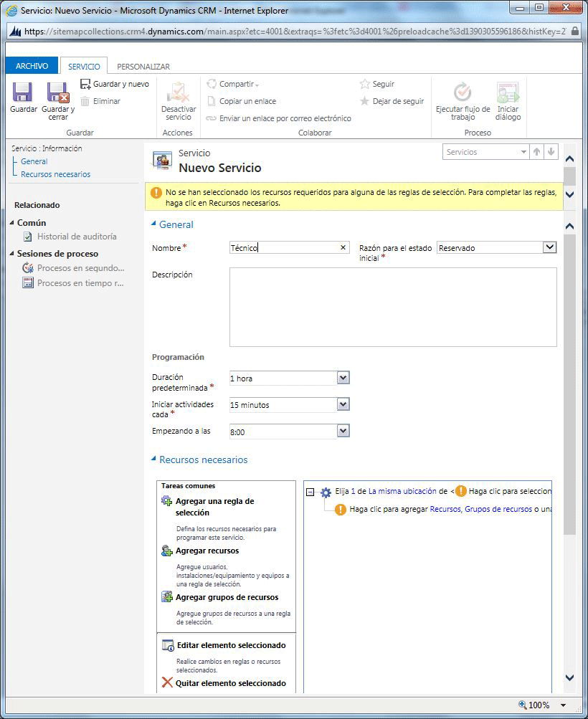Viewport: 588px width, 719px height.
Task: Open Recursos necesarios in left navigation
Action: [55, 174]
